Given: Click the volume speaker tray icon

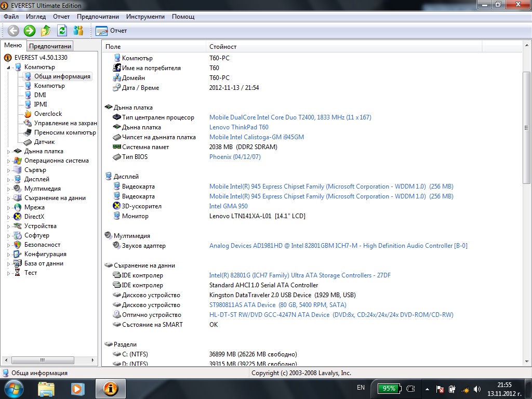Looking at the screenshot, I should coord(477,389).
